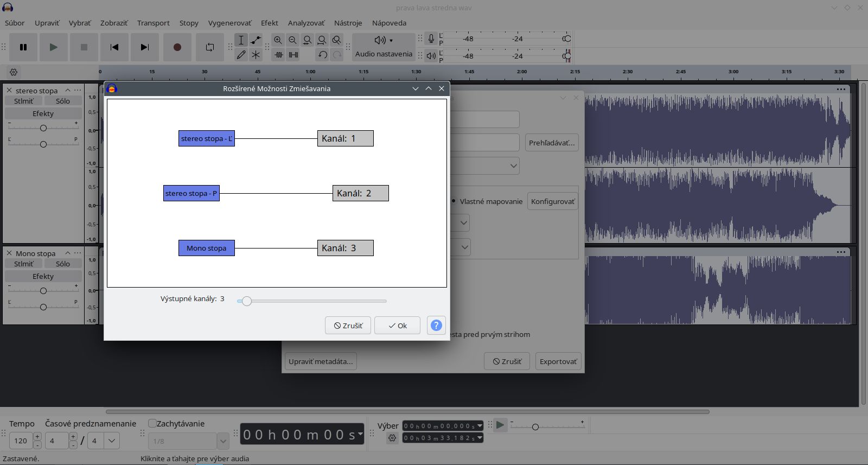Enable the Zachytávanie snapping checkbox
The image size is (868, 465).
pyautogui.click(x=152, y=423)
